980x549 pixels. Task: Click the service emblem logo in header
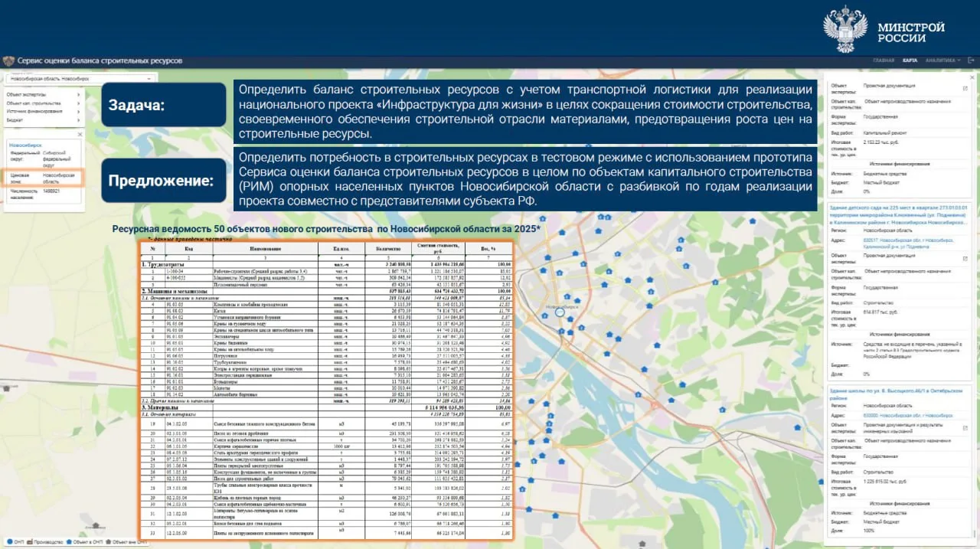[8, 60]
